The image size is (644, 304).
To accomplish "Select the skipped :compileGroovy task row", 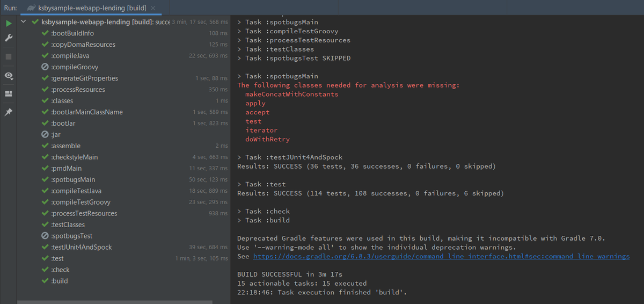I will click(124, 67).
